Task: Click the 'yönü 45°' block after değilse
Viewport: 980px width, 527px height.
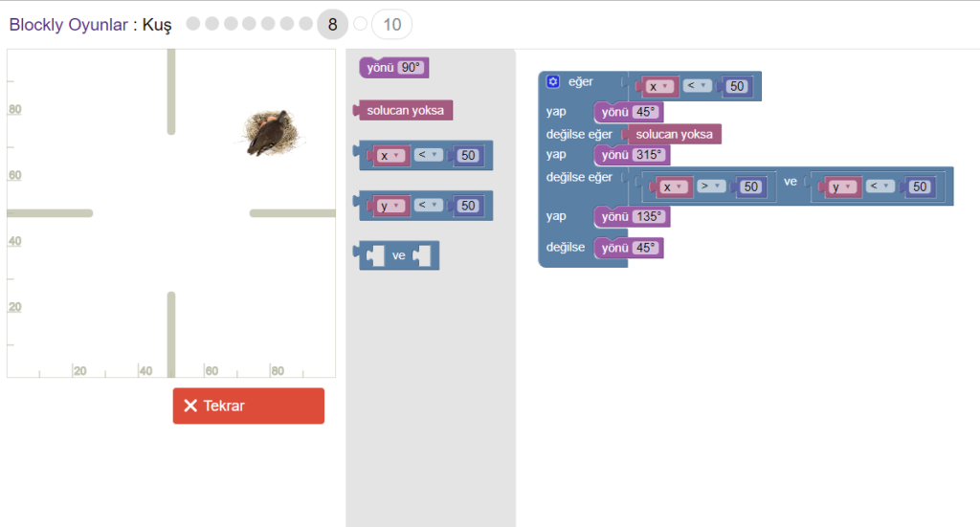Action: [614, 248]
